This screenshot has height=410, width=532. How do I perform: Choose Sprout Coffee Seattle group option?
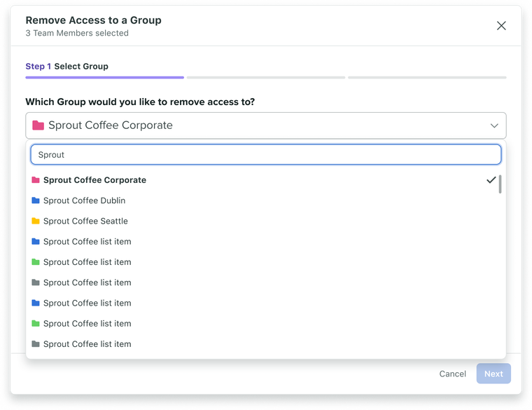pos(266,221)
